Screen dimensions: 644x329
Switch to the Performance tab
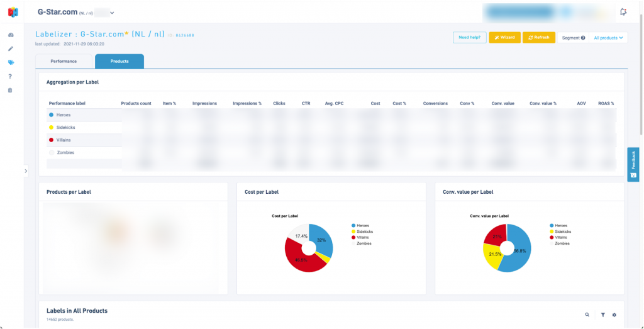pos(64,61)
